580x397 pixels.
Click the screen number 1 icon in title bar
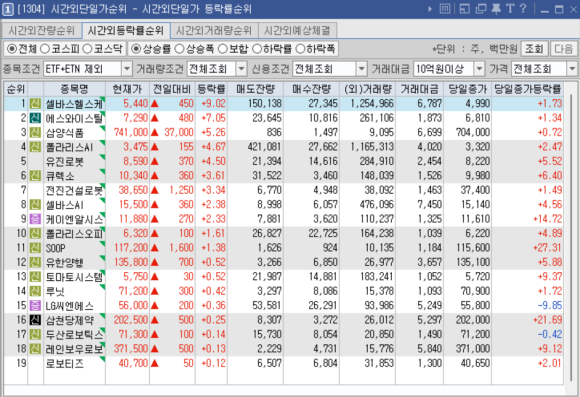[7, 9]
